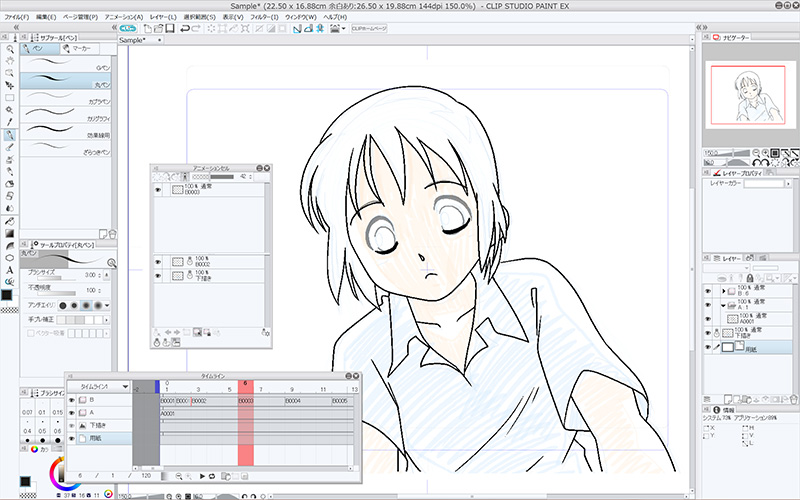Select the hand move tool in toolbox
The width and height of the screenshot is (800, 500).
[9, 61]
